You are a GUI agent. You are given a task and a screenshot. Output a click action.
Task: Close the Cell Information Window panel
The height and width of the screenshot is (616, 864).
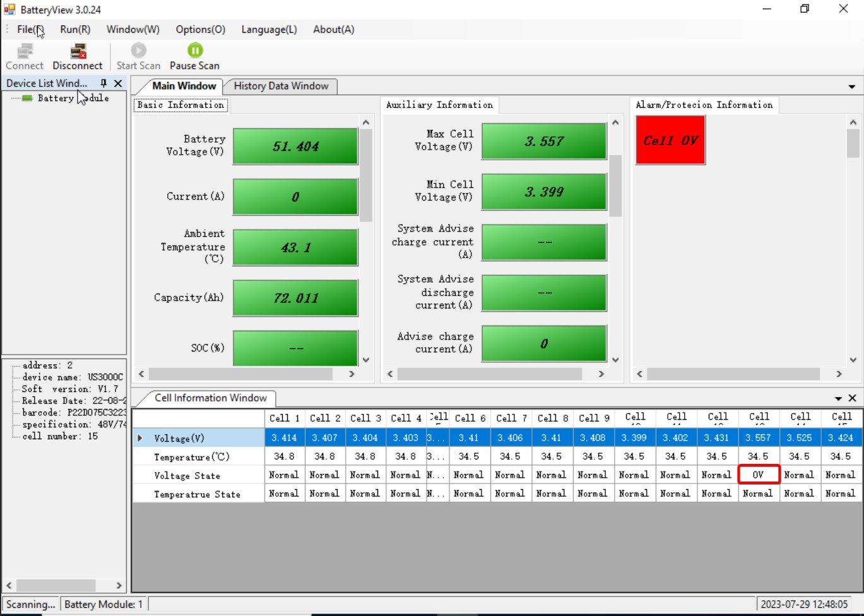(853, 398)
